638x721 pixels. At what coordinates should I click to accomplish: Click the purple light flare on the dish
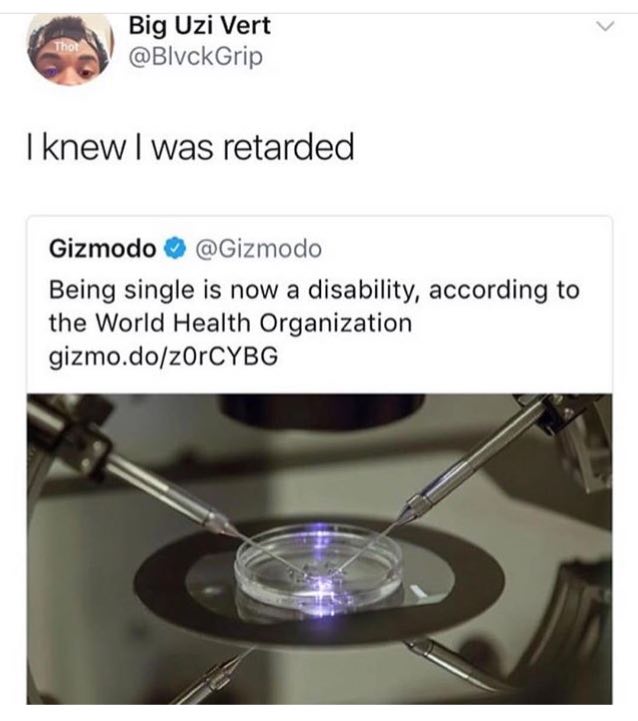click(320, 577)
